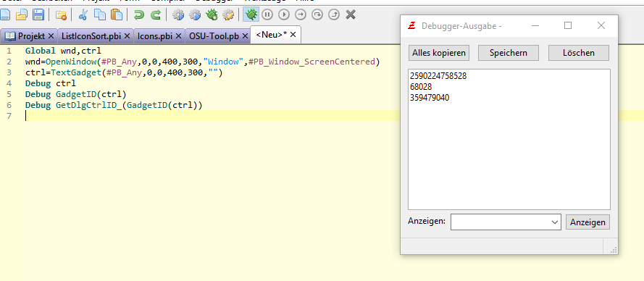Toggle the highlighted Use Debugger bug icon

point(251,14)
